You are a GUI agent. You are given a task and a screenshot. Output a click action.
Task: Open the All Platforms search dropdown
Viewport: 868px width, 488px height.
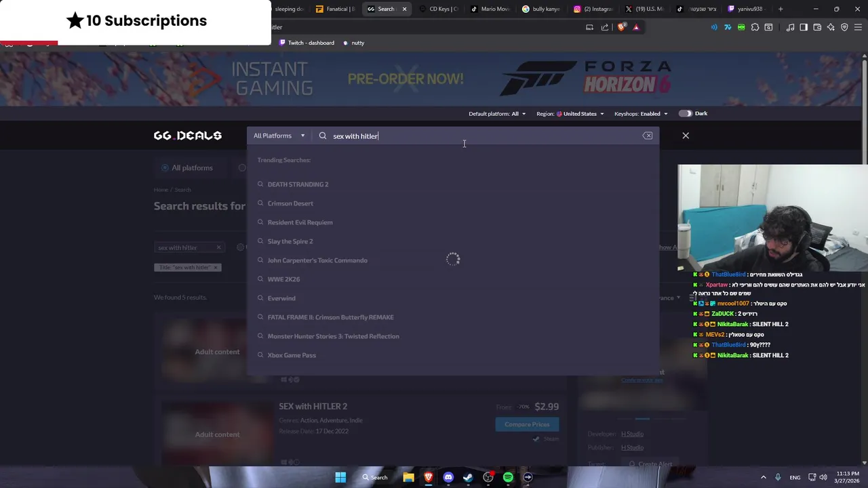279,136
